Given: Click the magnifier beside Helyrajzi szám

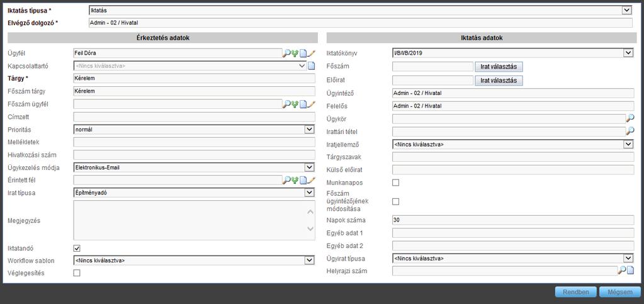Looking at the screenshot, I should (622, 270).
